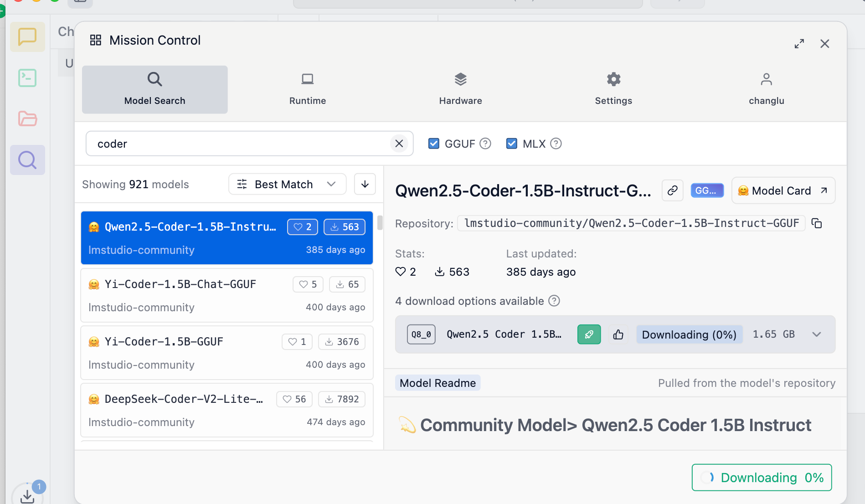This screenshot has height=504, width=865.
Task: Open the changlu account tab
Action: [767, 89]
